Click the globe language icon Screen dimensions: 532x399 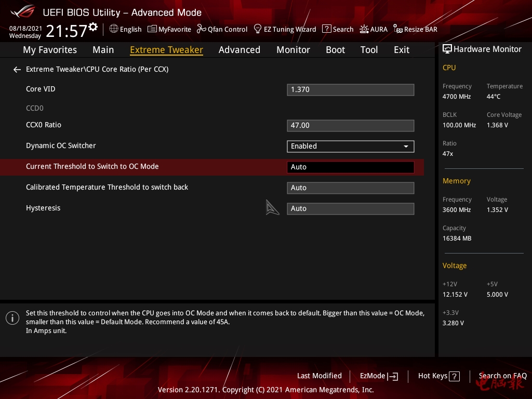click(x=114, y=29)
